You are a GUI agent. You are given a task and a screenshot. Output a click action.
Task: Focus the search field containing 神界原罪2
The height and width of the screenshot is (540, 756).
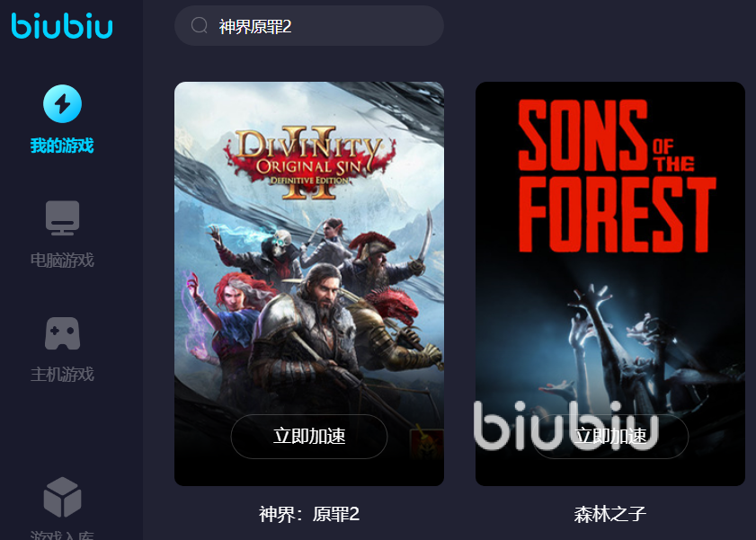point(309,25)
